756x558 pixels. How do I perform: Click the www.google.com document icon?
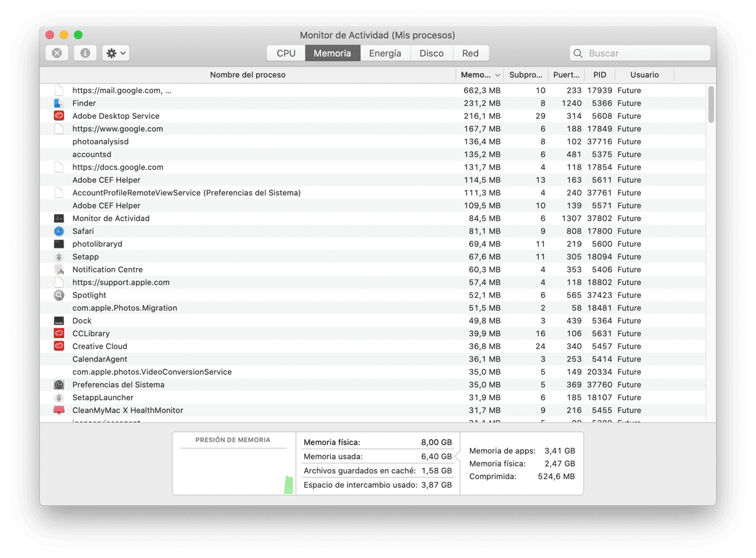(x=59, y=129)
